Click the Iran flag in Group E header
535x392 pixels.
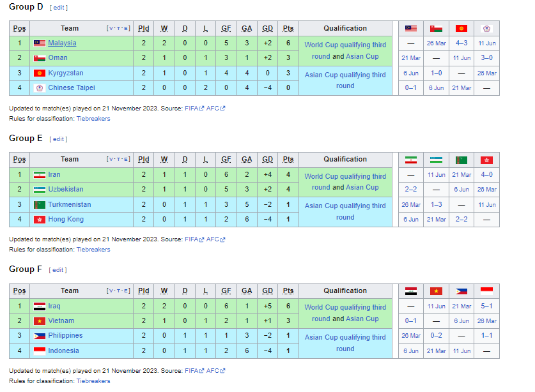pyautogui.click(x=411, y=160)
